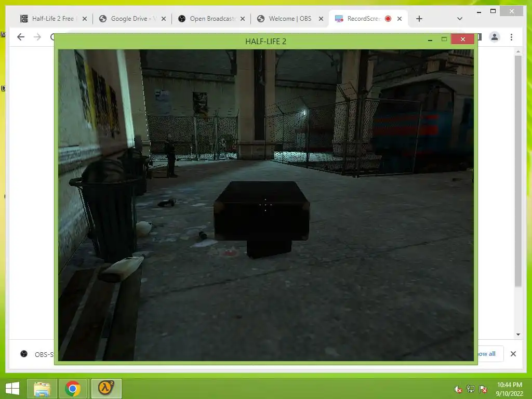The image size is (532, 399).
Task: Click the Show all downloads button
Action: 490,354
